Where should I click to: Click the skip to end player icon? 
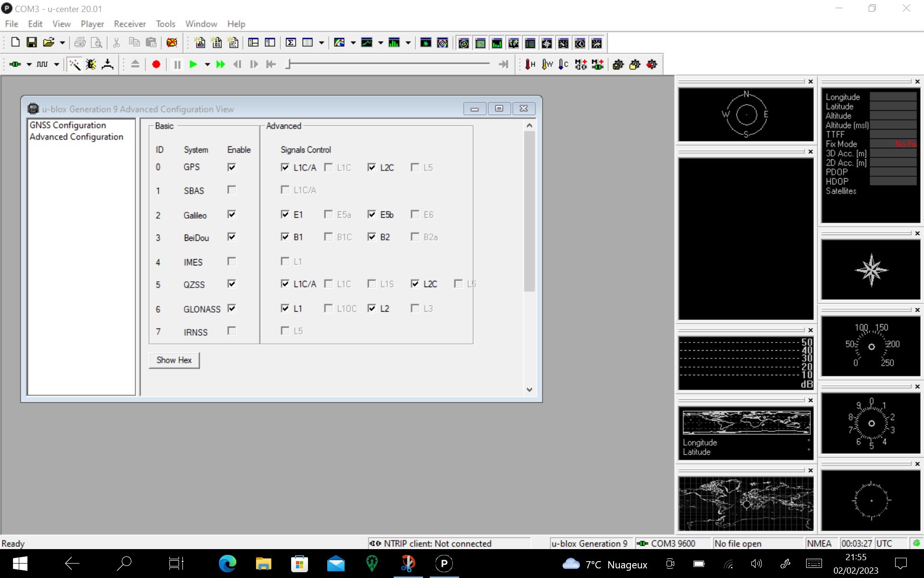(x=503, y=64)
